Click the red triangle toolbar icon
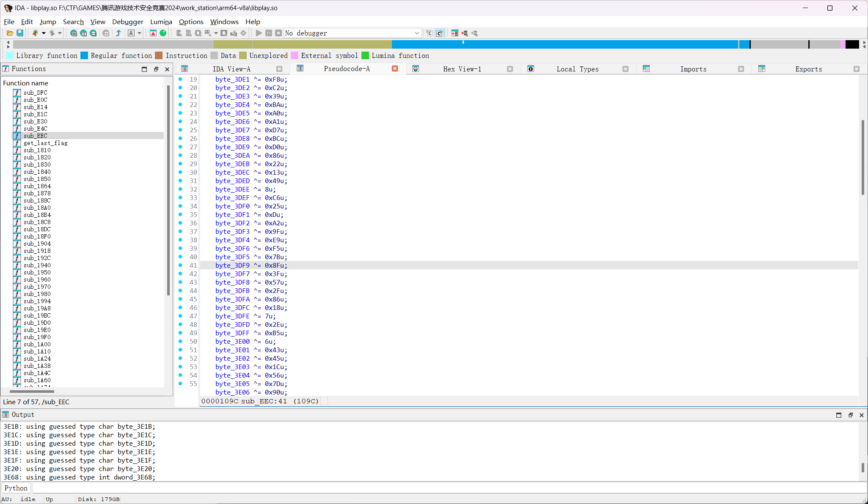Viewport: 868px width, 504px height. coord(153,33)
